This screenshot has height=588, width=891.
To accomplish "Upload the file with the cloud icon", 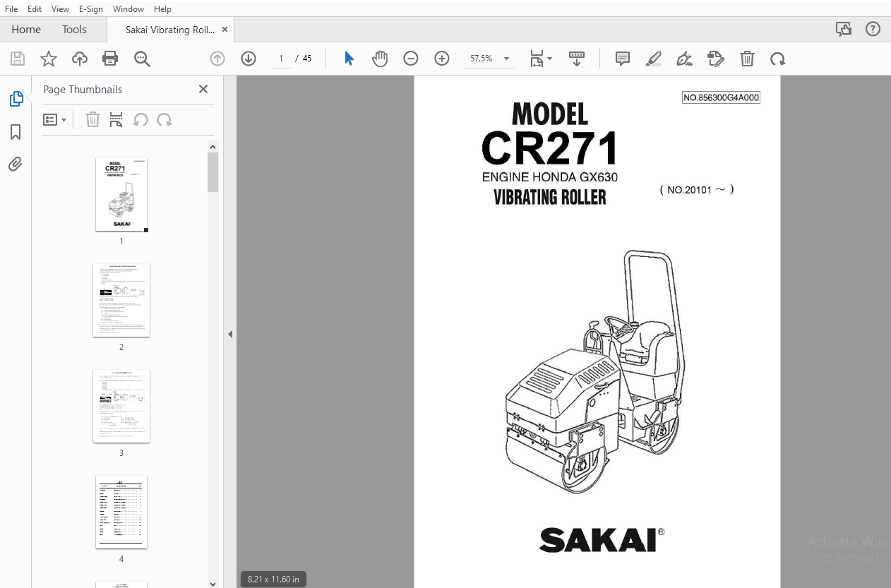I will 80,59.
